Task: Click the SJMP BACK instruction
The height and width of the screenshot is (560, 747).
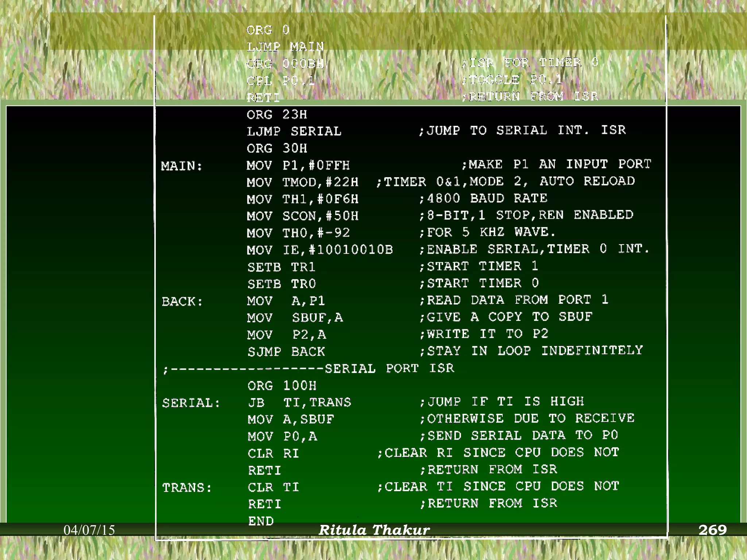Action: click(x=286, y=351)
